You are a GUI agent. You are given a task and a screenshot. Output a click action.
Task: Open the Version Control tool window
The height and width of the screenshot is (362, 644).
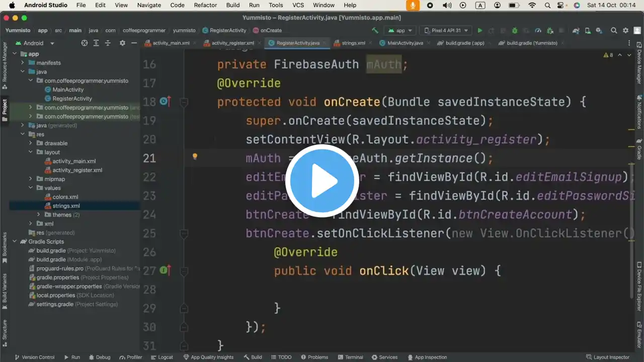(x=35, y=357)
